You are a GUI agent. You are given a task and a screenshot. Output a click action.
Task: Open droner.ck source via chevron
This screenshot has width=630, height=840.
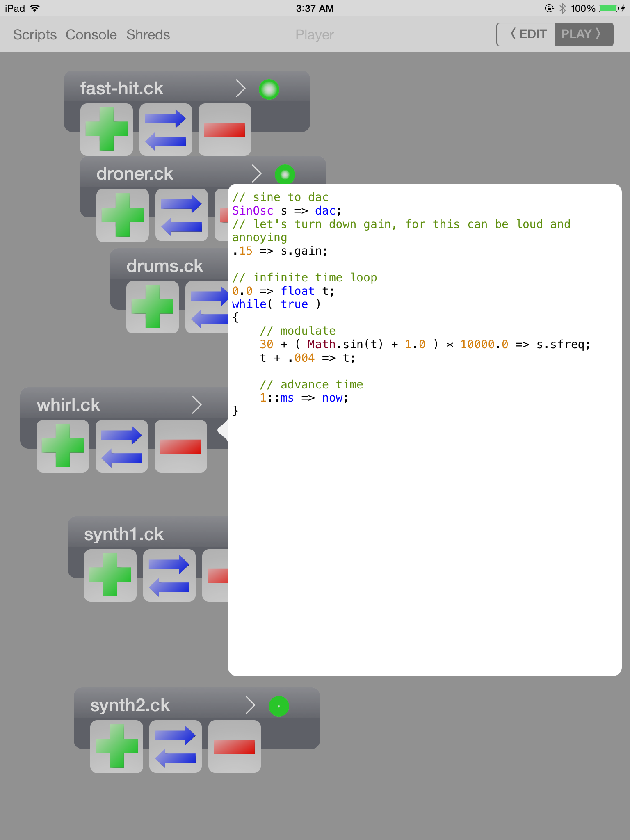(x=256, y=174)
